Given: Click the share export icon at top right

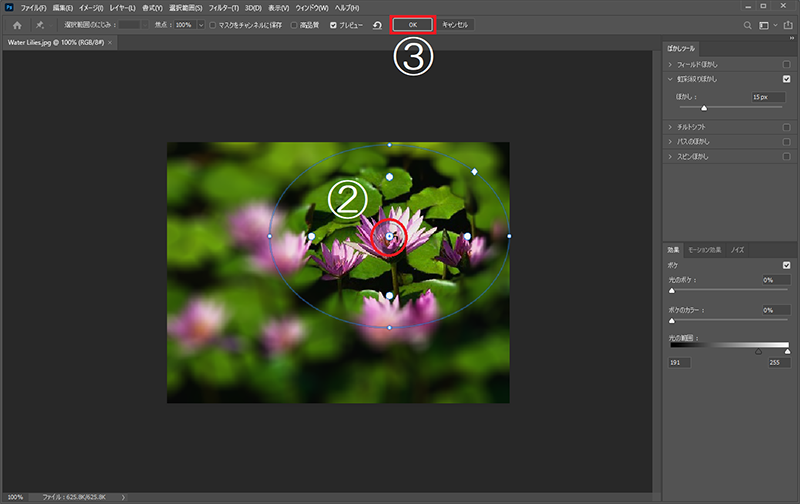Looking at the screenshot, I should pyautogui.click(x=789, y=24).
